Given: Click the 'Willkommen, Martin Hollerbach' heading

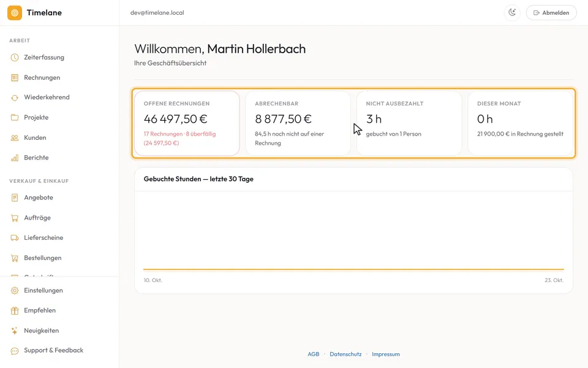Looking at the screenshot, I should (220, 49).
